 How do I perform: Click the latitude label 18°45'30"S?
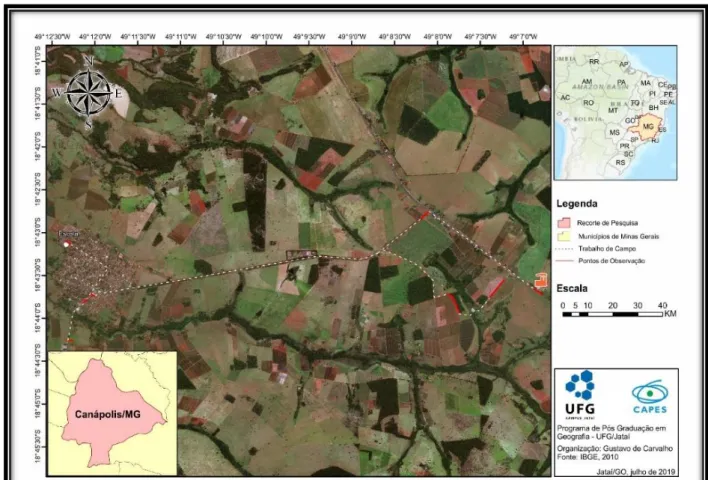38,446
